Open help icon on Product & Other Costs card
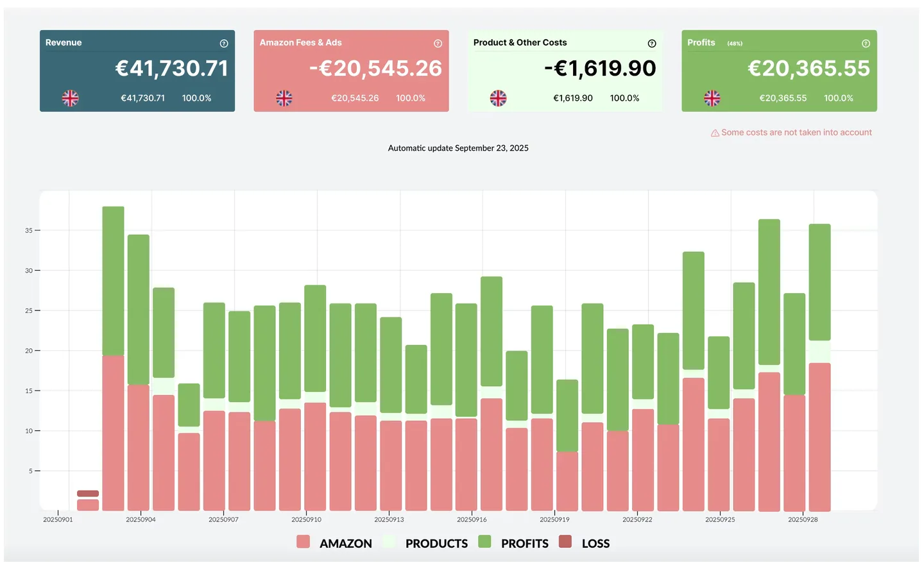Image resolution: width=924 pixels, height=567 pixels. [652, 44]
